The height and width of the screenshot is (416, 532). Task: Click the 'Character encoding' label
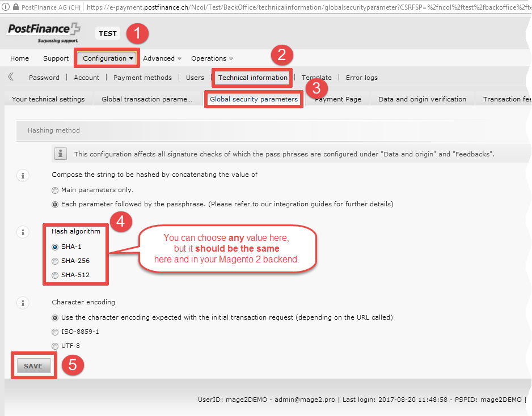83,302
